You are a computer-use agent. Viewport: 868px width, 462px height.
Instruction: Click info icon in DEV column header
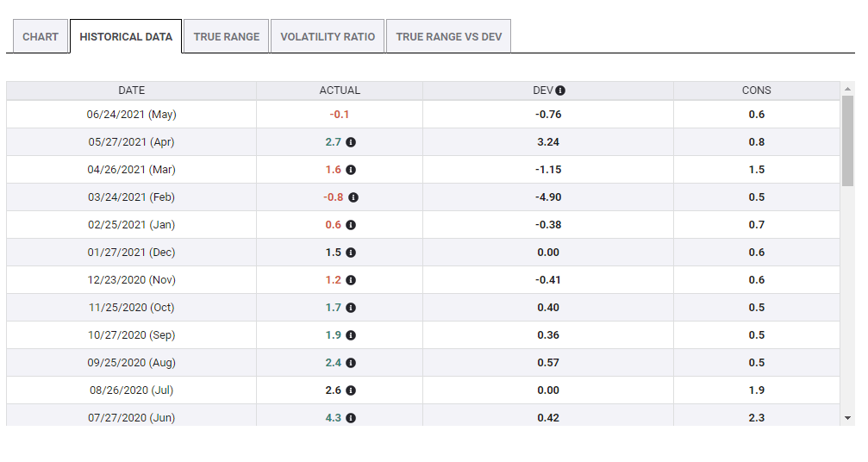pos(560,91)
